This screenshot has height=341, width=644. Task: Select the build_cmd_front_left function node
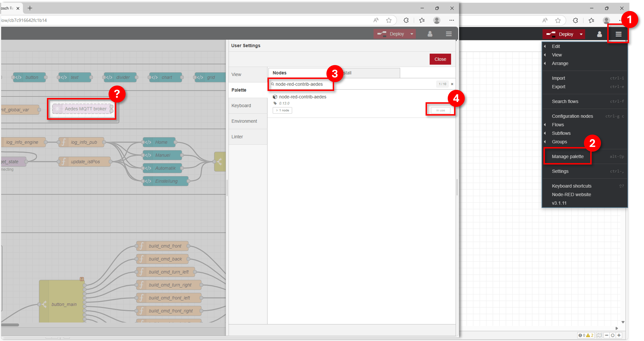coord(169,298)
